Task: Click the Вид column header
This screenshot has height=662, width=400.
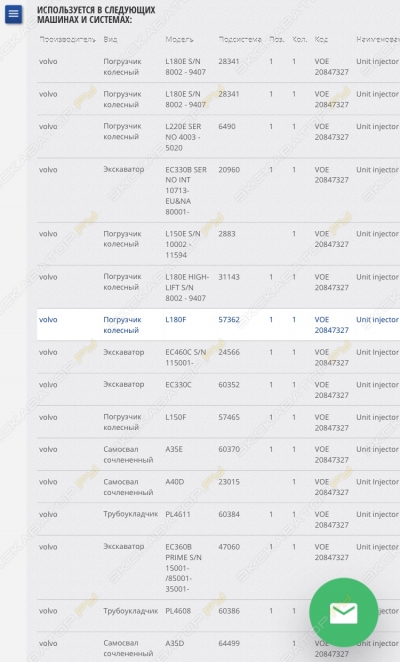Action: pos(110,39)
